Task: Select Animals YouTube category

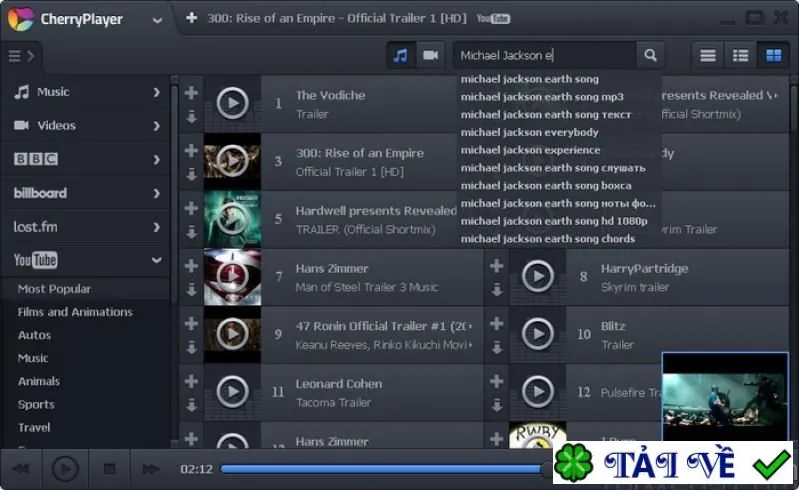Action: coord(39,381)
